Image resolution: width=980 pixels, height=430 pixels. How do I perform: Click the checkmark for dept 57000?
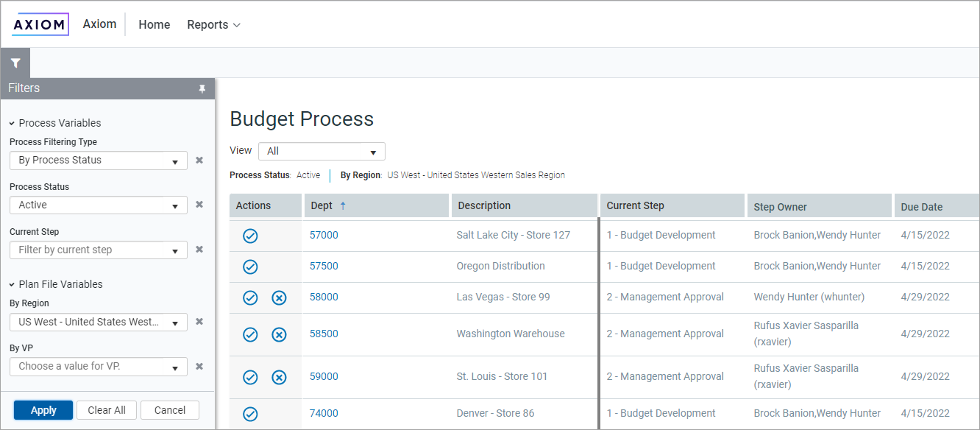click(250, 236)
